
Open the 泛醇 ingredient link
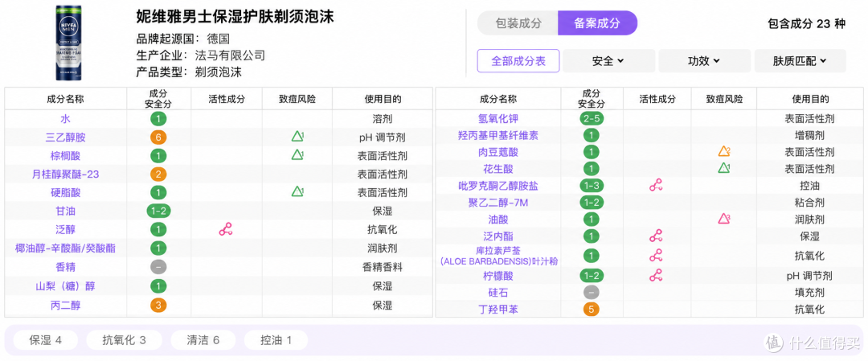coord(65,230)
